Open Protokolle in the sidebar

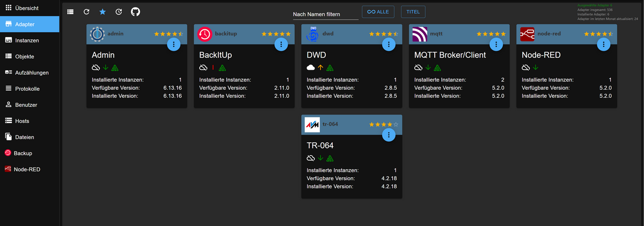(30, 89)
